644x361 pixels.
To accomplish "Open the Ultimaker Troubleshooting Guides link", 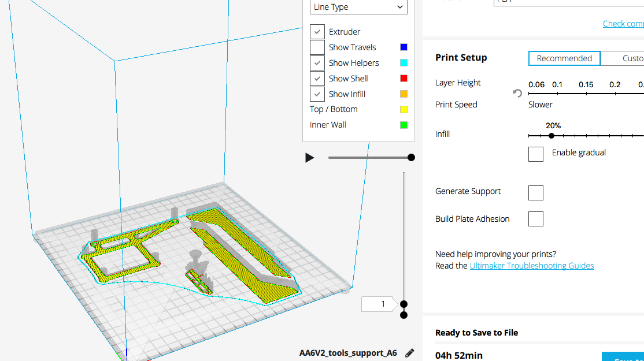I will [x=531, y=266].
